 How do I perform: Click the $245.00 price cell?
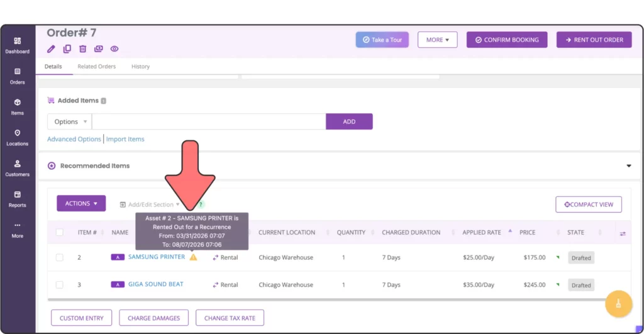coord(535,284)
